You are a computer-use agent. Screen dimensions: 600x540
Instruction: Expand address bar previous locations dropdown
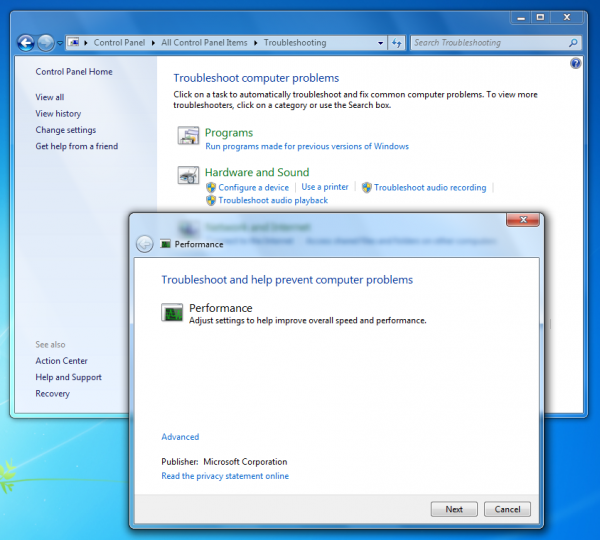click(380, 43)
